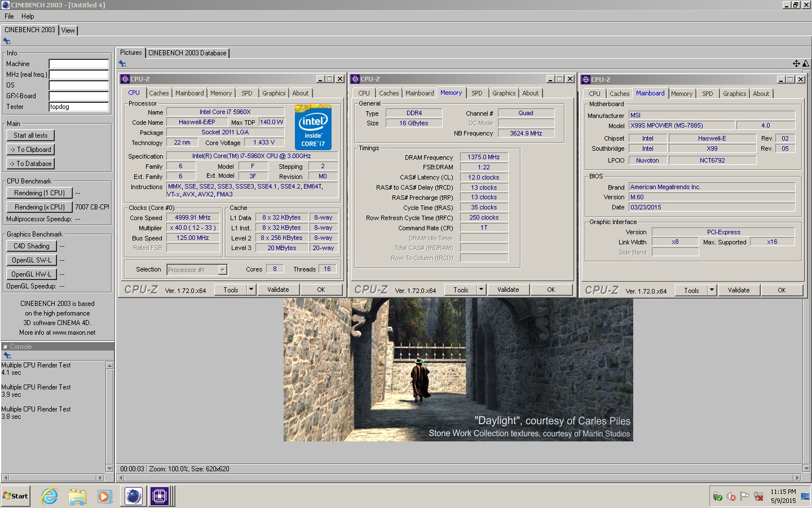
Task: Click OK in the Memory CPU-Z window
Action: click(x=551, y=290)
